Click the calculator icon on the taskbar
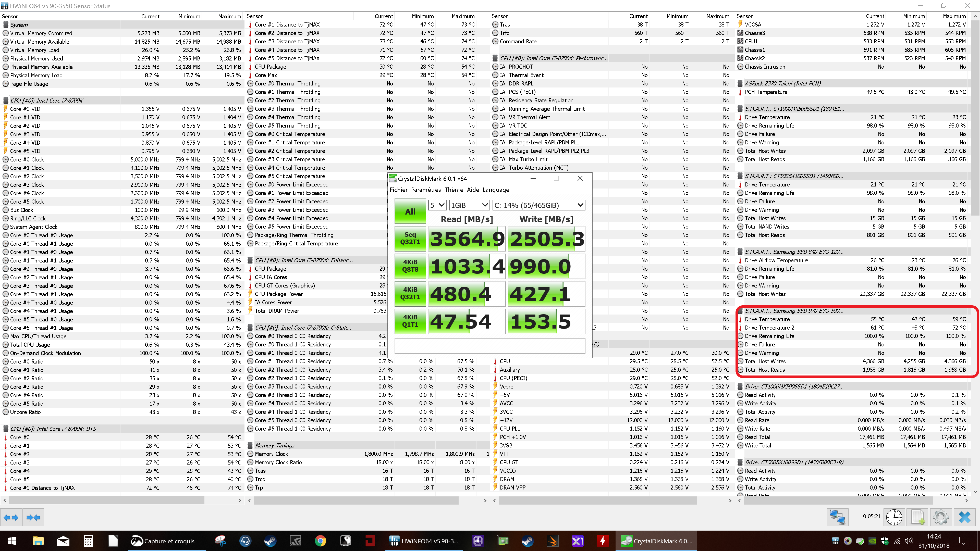Viewport: 980px width, 551px height. pos(88,541)
